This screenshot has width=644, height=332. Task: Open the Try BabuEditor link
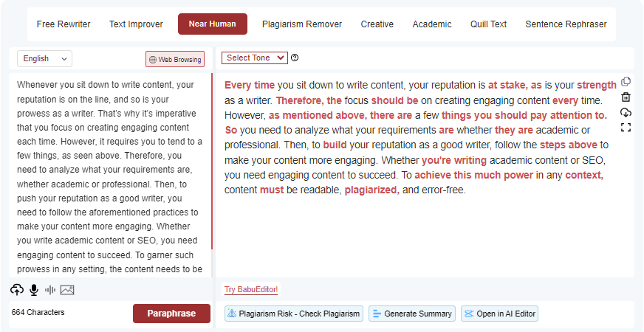pos(251,289)
